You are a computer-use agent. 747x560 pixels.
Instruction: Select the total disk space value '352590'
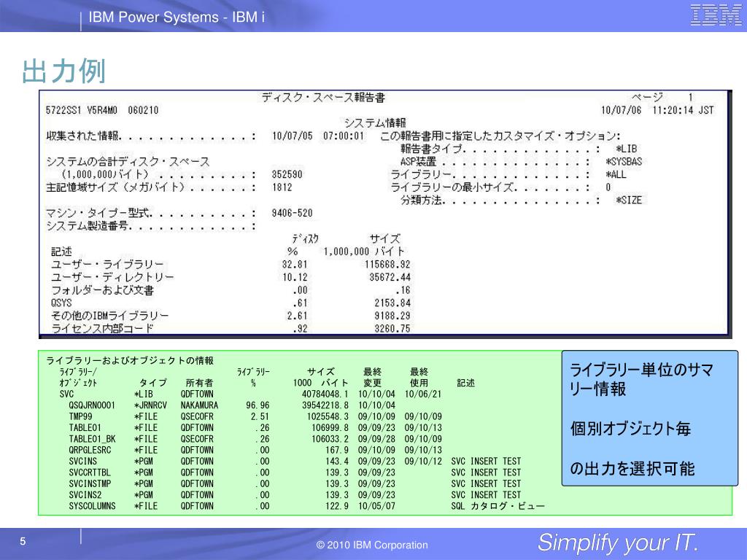tap(287, 175)
